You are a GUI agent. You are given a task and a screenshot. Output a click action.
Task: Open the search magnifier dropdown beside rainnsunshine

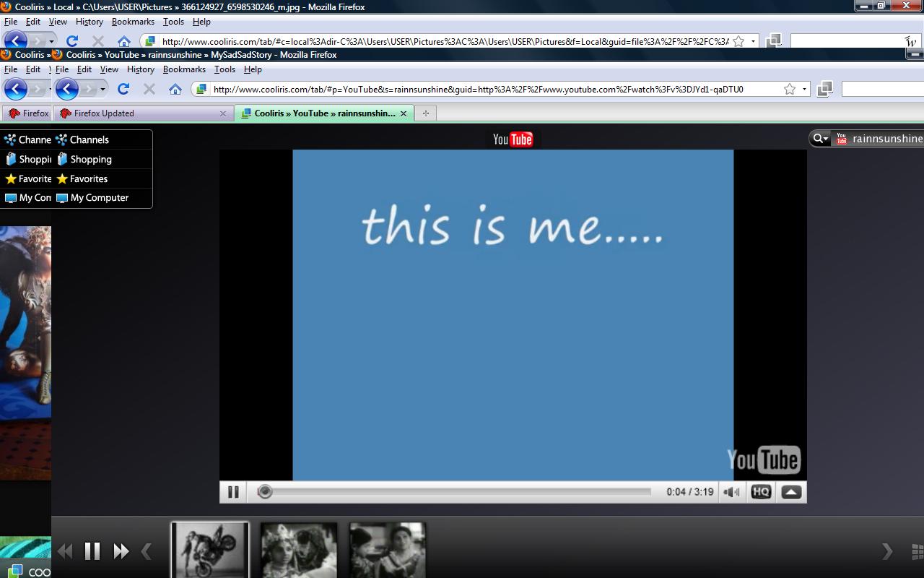820,138
